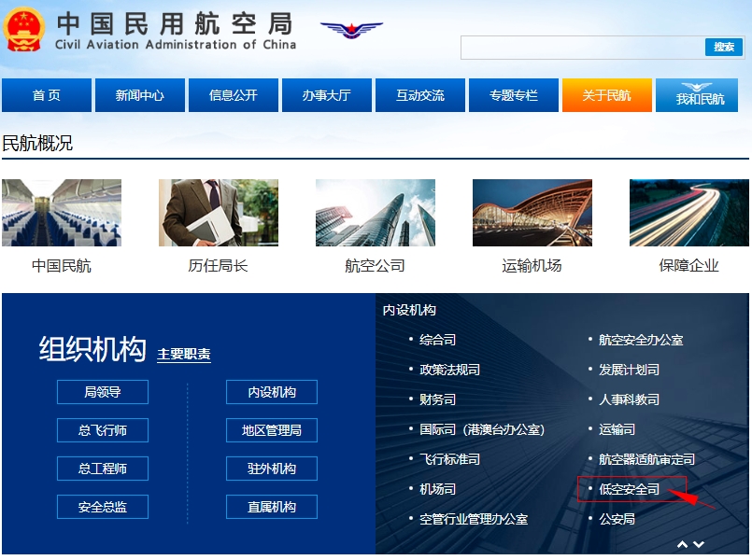The height and width of the screenshot is (560, 752).
Task: Open the 政策法规司 department link
Action: pyautogui.click(x=450, y=370)
